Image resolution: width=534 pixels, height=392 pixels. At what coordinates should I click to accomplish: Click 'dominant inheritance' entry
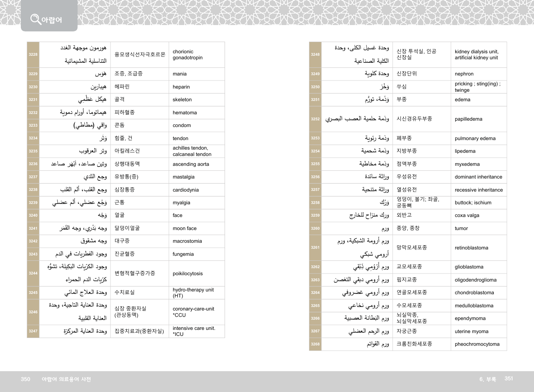pyautogui.click(x=478, y=177)
